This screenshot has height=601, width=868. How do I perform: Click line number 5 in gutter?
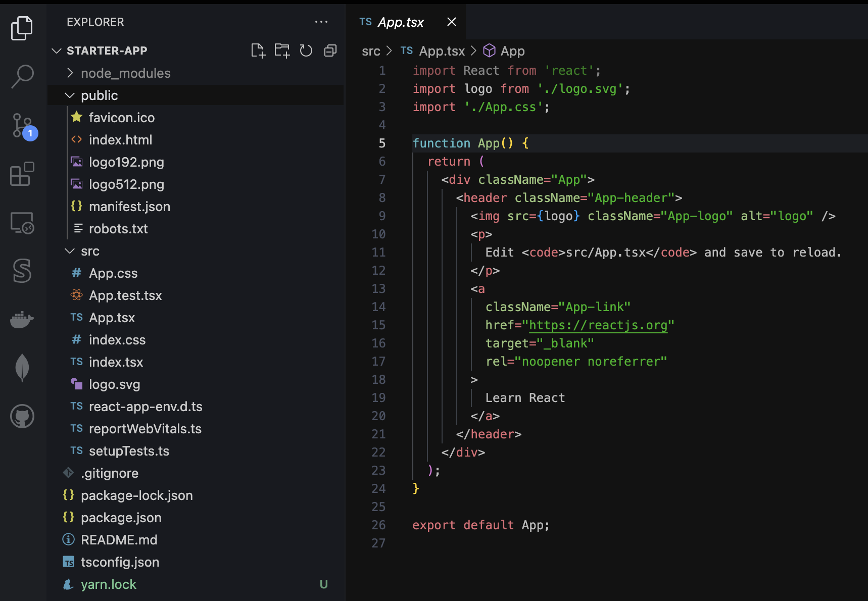(382, 143)
